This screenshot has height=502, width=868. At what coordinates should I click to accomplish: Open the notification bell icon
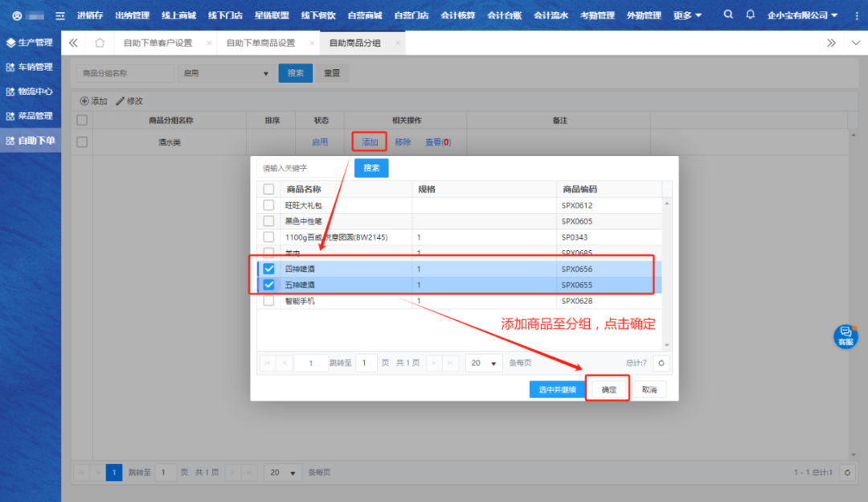coord(750,15)
